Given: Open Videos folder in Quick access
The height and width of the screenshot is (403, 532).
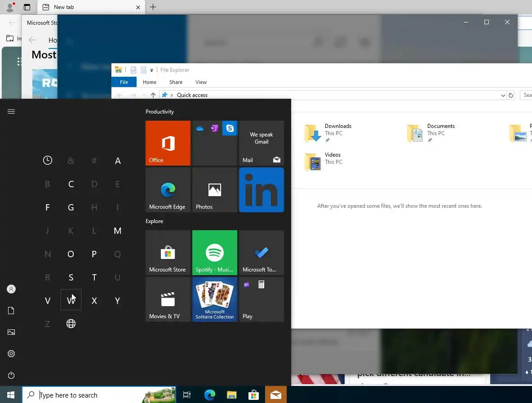Looking at the screenshot, I should (x=324, y=162).
